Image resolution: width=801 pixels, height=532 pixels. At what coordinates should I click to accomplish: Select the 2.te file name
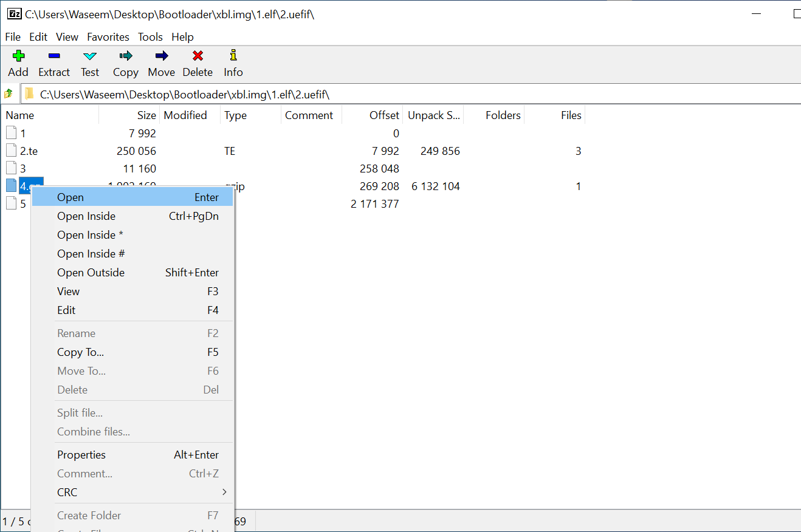click(29, 151)
